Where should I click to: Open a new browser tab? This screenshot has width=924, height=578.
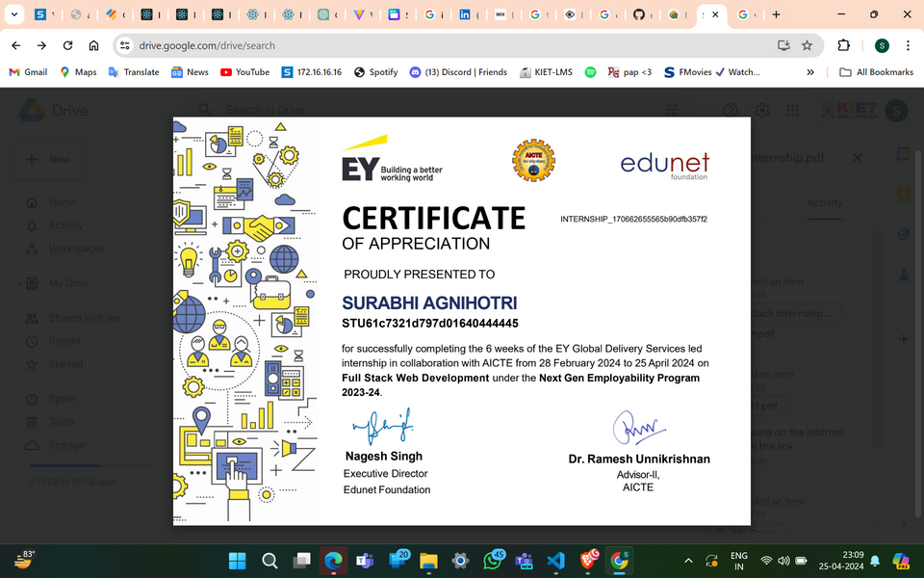click(776, 14)
